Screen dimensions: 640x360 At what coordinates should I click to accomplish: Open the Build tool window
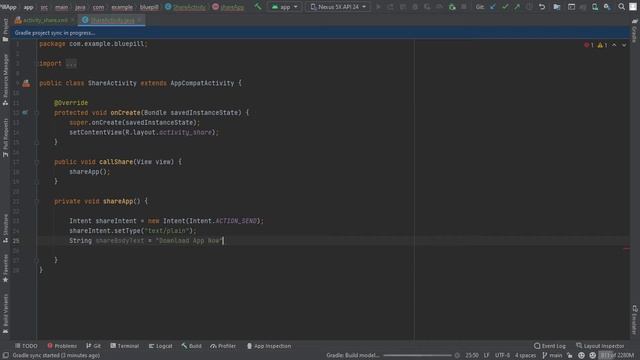click(x=191, y=346)
